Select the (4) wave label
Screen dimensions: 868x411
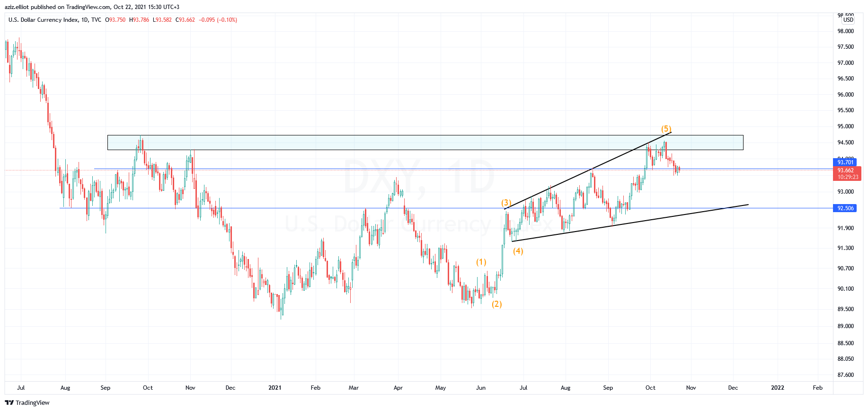pos(518,251)
